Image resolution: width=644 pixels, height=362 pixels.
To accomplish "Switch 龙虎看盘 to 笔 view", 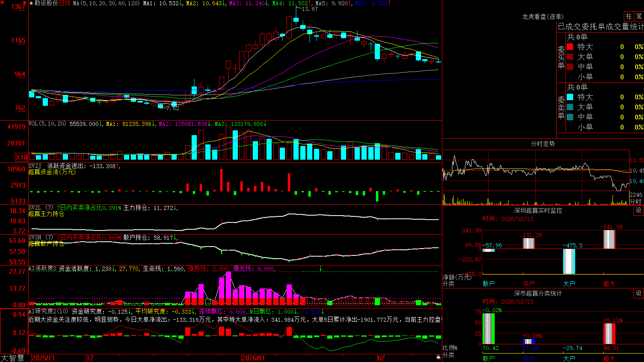I will tap(639, 16).
